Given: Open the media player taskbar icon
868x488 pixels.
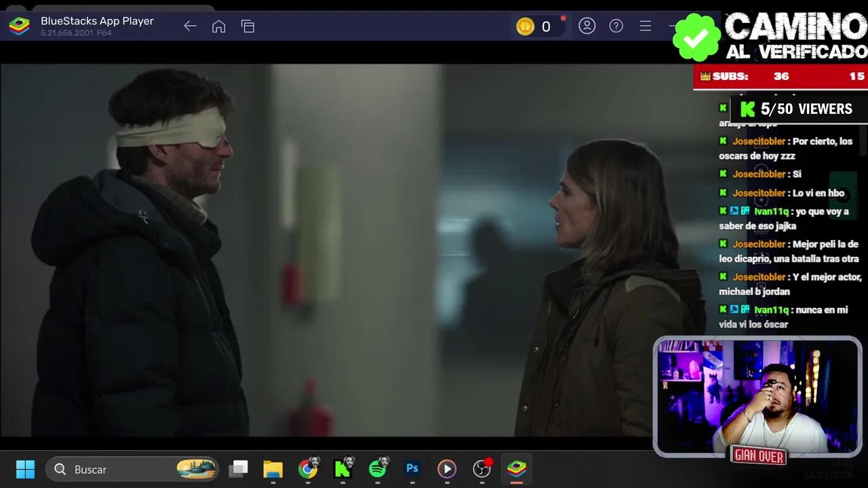Looking at the screenshot, I should 446,469.
